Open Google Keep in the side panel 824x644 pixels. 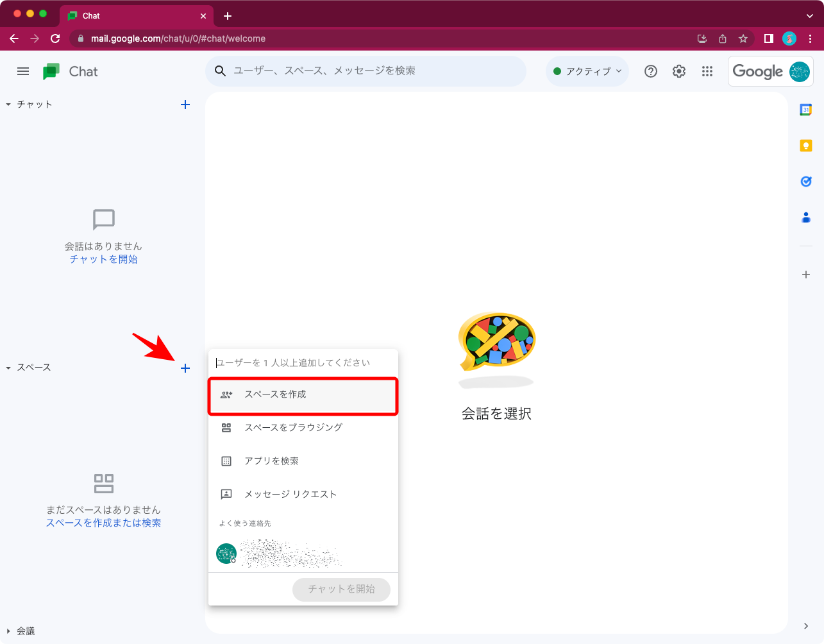click(805, 145)
